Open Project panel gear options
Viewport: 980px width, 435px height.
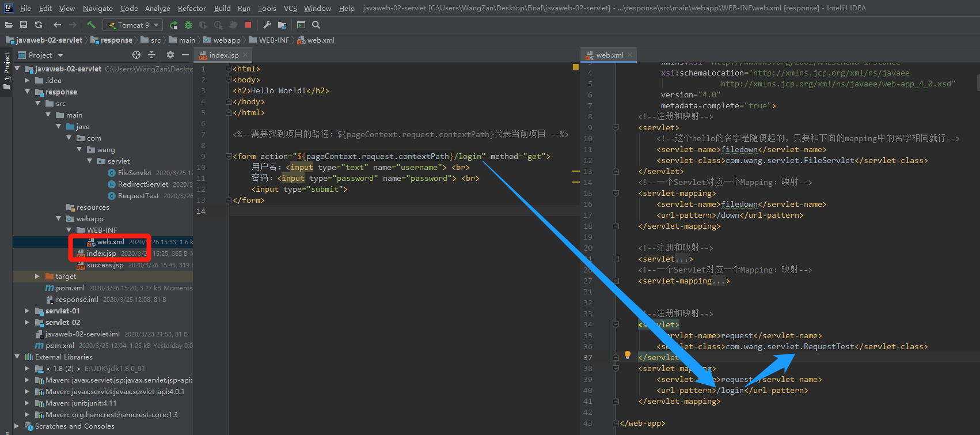(x=170, y=55)
